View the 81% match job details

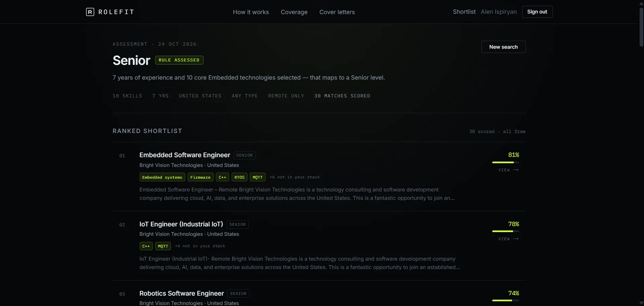coord(508,170)
